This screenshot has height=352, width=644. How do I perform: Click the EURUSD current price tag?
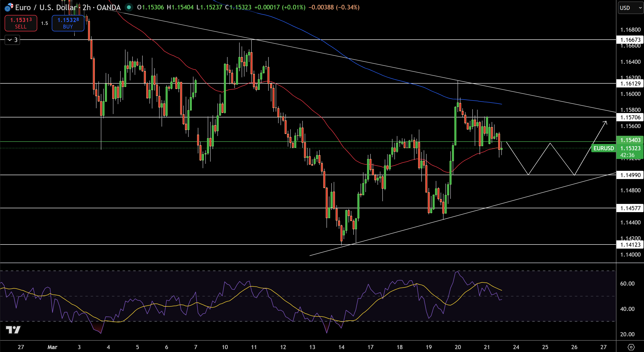(604, 148)
